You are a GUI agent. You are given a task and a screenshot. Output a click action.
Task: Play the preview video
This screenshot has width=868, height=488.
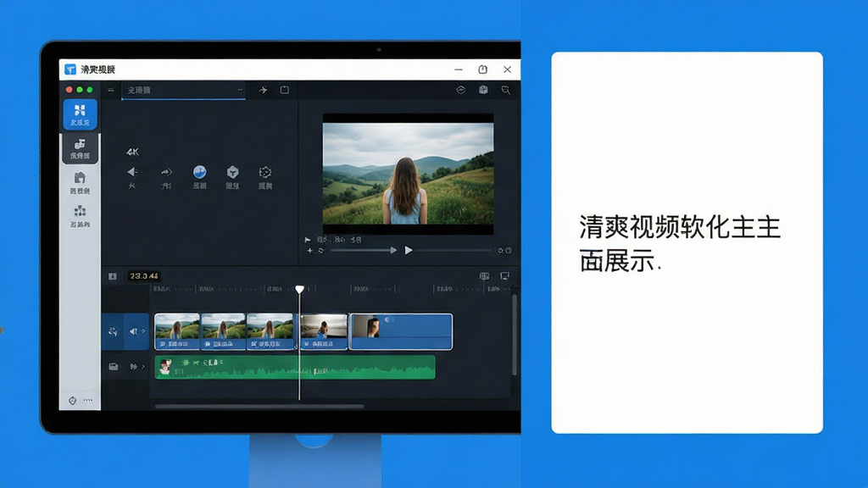tap(409, 250)
